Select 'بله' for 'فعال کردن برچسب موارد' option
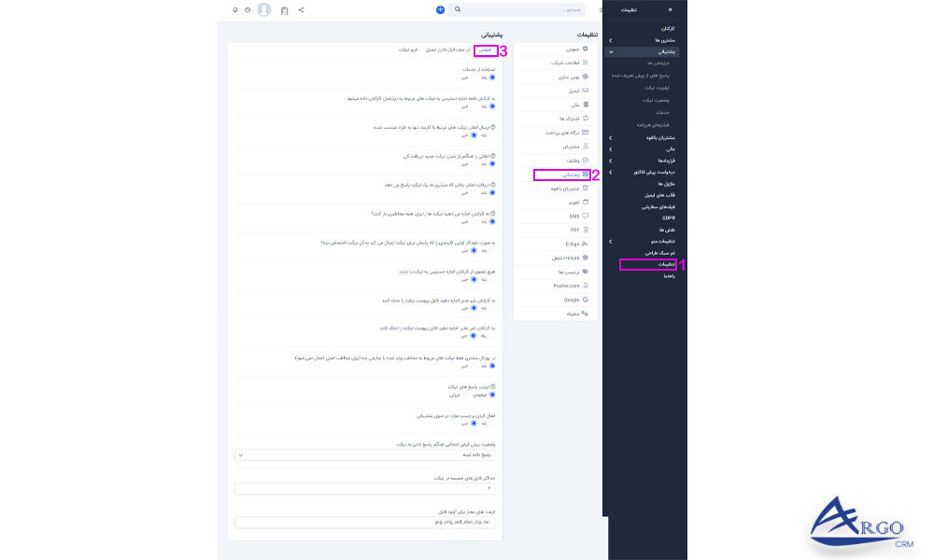This screenshot has height=560, width=934. 493,423
